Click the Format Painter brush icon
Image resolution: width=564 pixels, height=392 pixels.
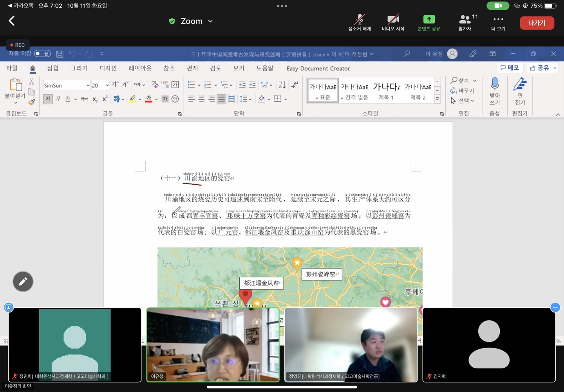32,102
